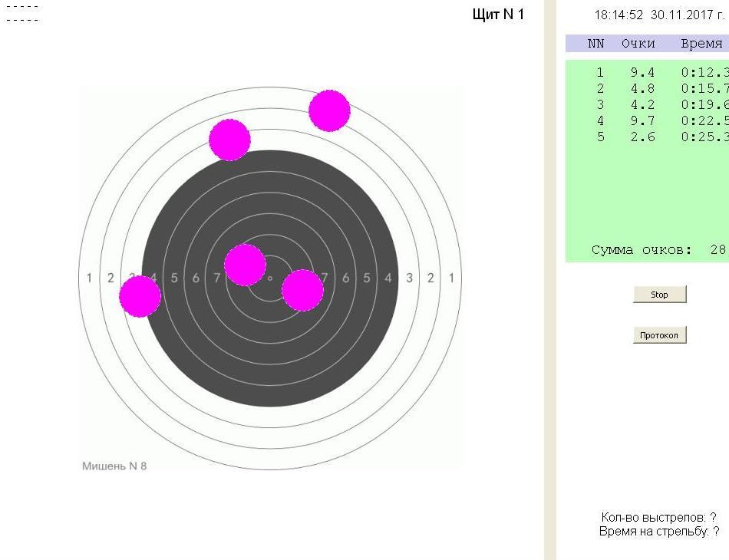Click the NN column header

pos(596,44)
